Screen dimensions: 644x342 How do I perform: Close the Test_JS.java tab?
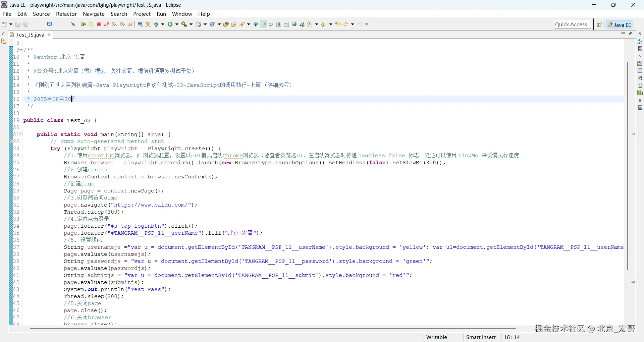point(49,35)
